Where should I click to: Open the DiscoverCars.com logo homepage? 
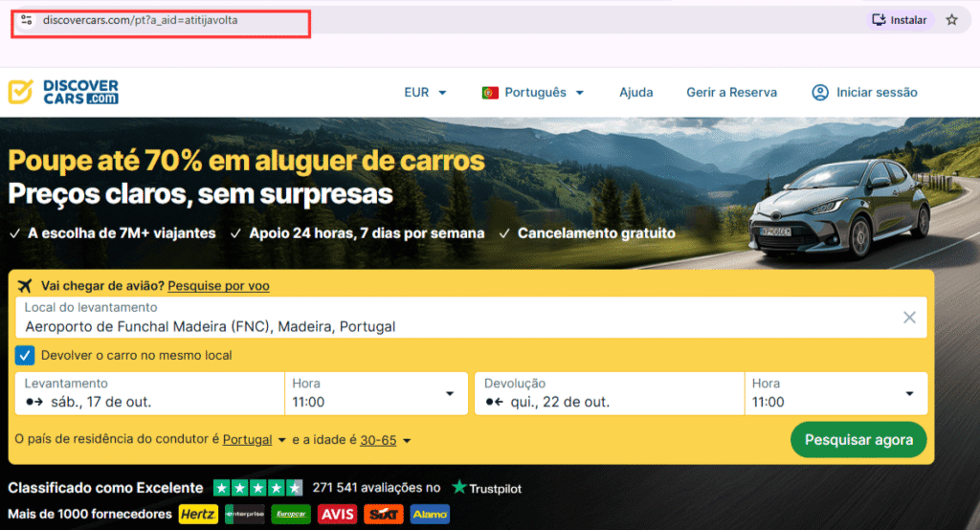point(63,92)
